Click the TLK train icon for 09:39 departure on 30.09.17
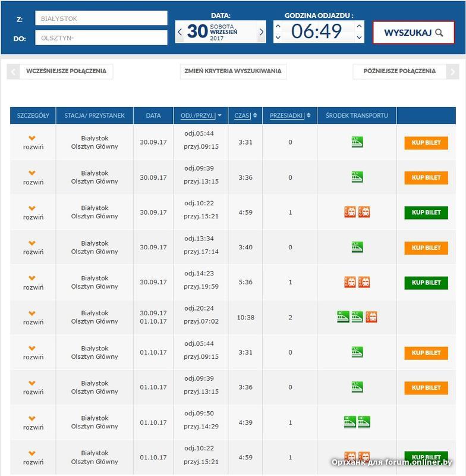 click(357, 177)
